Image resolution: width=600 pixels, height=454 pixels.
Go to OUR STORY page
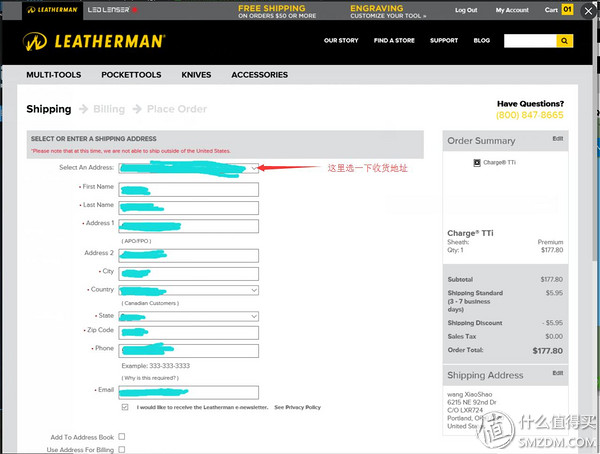click(x=341, y=40)
